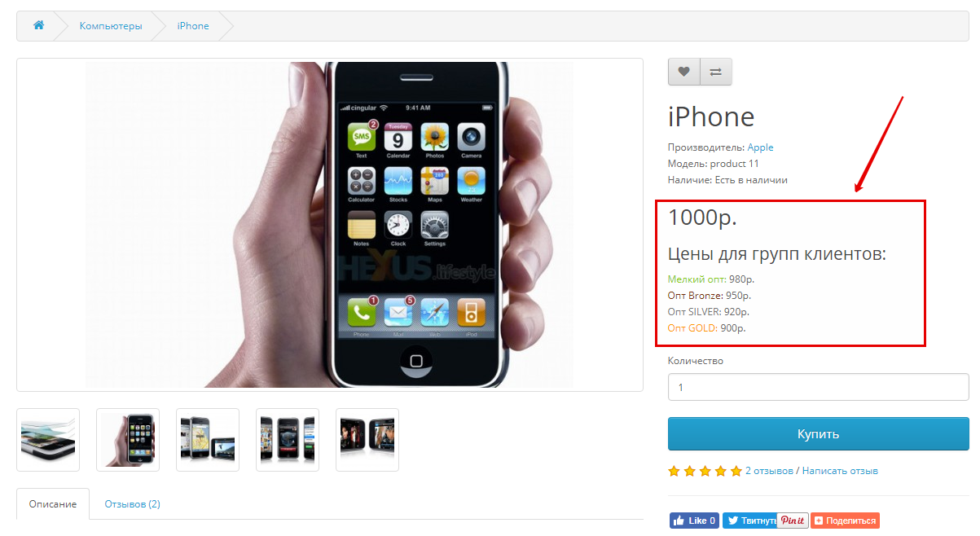Open the 2 отзывов reviews link
The image size is (980, 536).
click(x=769, y=471)
